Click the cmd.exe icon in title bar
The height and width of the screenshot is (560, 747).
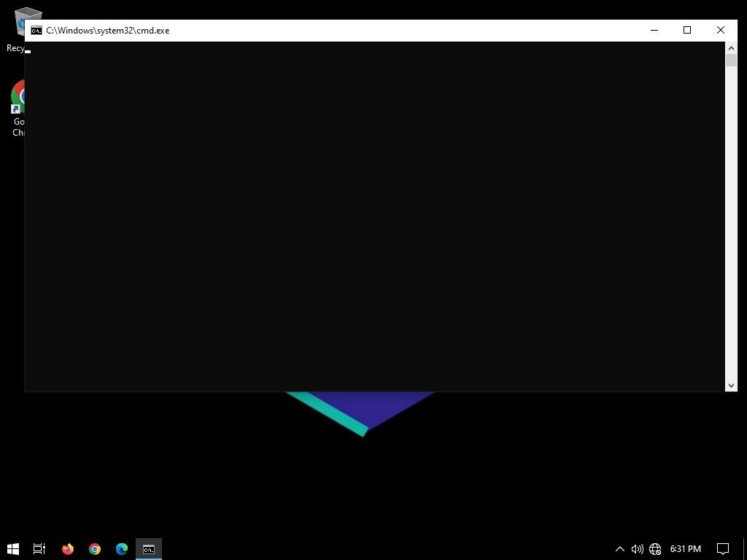click(36, 31)
